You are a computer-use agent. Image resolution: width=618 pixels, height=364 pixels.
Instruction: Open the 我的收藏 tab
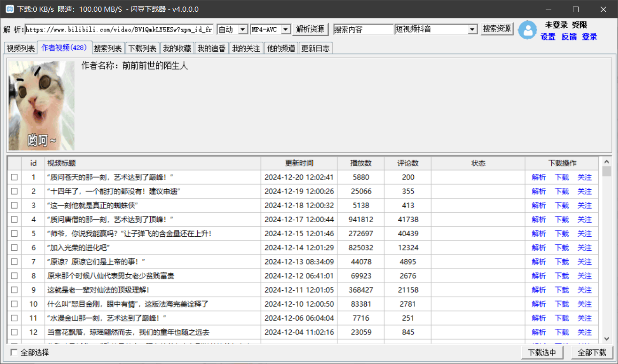[177, 48]
